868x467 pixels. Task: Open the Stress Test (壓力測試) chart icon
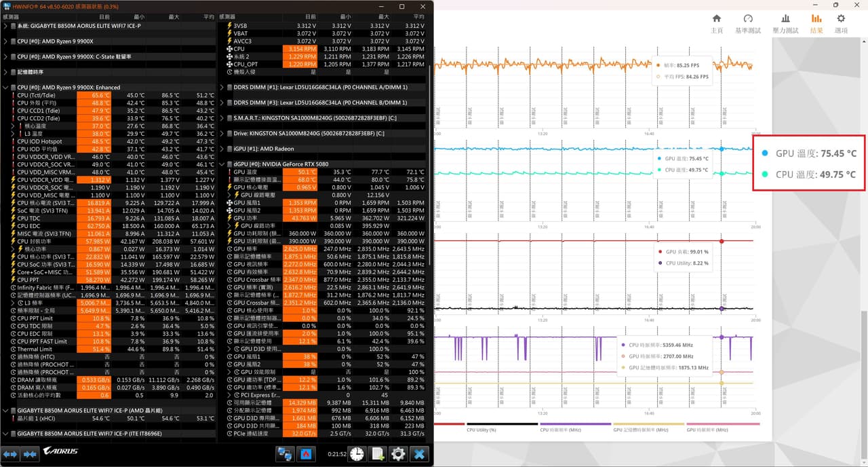785,18
